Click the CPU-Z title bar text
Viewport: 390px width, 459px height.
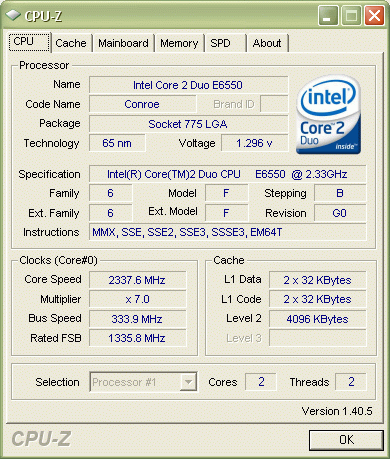43,16
